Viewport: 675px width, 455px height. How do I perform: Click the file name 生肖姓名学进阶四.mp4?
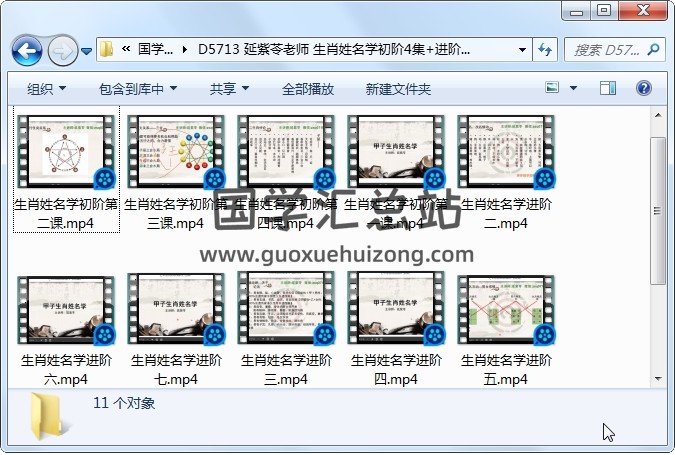(x=396, y=370)
